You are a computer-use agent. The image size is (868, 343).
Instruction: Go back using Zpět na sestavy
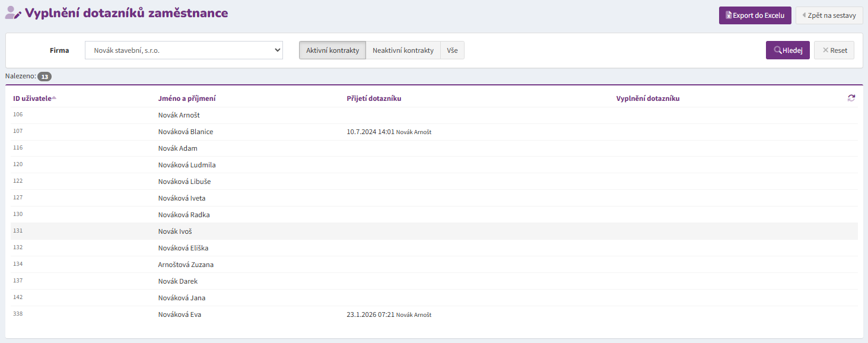(829, 15)
